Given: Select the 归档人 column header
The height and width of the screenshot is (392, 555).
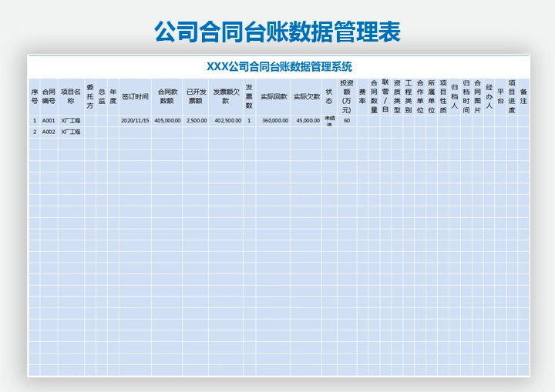Looking at the screenshot, I should pos(455,96).
